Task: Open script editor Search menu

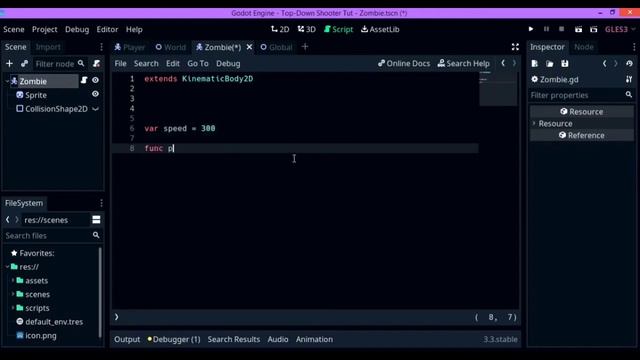Action: coord(146,64)
